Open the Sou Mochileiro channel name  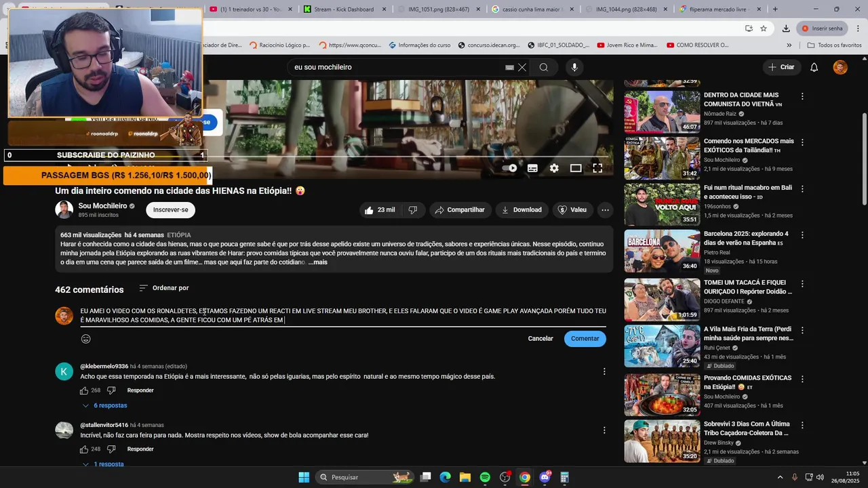click(x=102, y=206)
